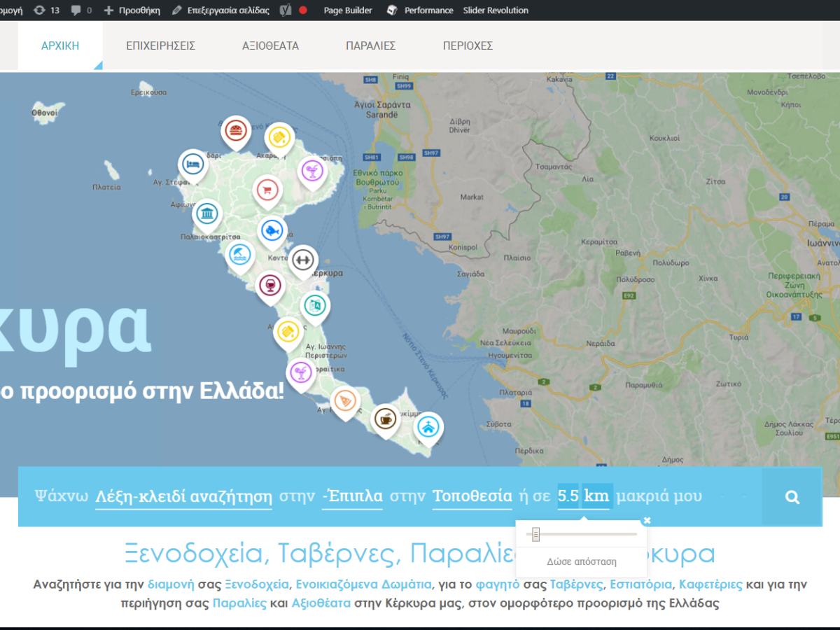Open Page Builder in admin bar
Screen dimensions: 840x630
(348, 10)
